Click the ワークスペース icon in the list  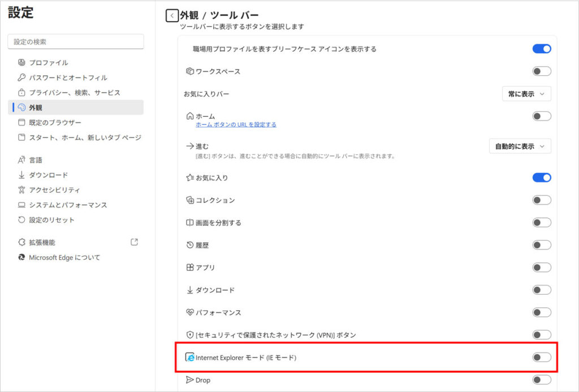pyautogui.click(x=190, y=71)
